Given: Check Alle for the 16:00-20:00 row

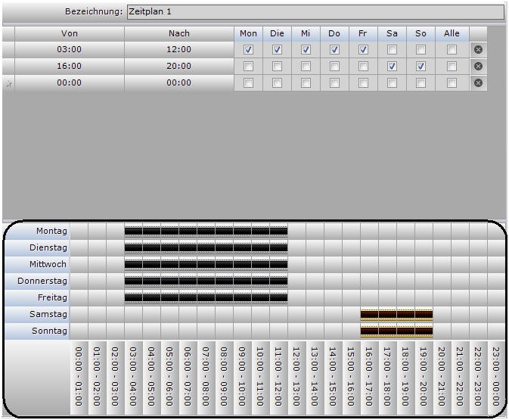Looking at the screenshot, I should click(x=452, y=67).
